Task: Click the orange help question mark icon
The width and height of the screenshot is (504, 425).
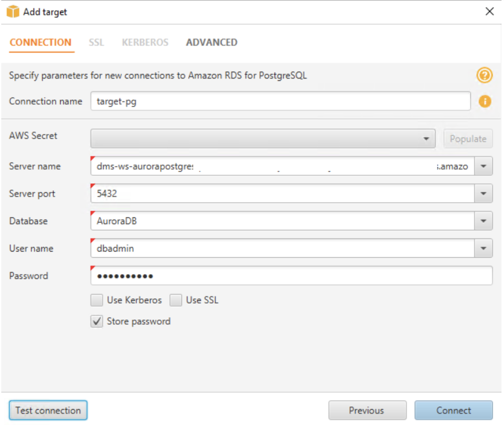Action: 484,75
